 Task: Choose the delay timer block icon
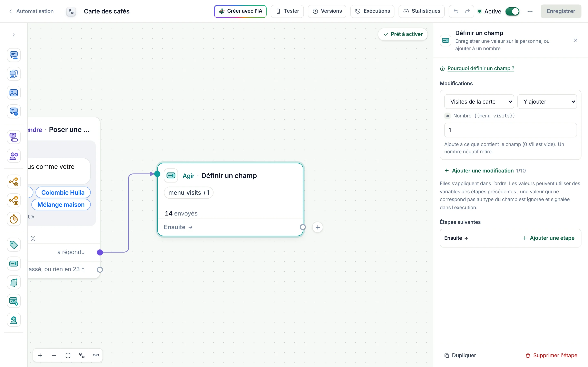coord(14,219)
